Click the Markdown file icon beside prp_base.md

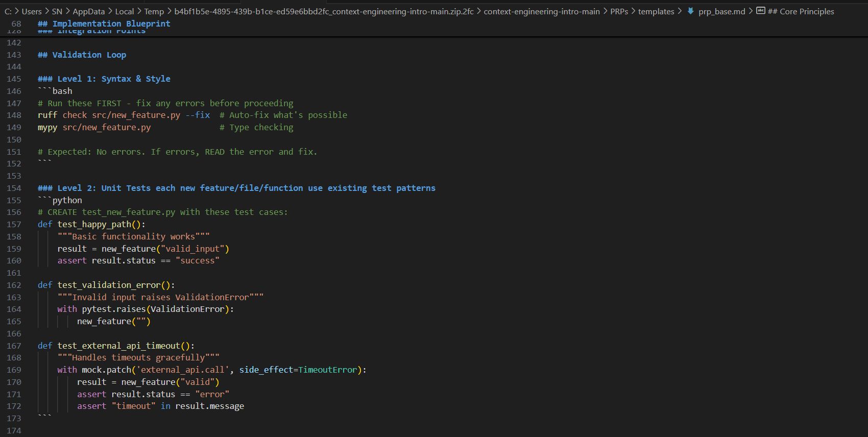[690, 11]
